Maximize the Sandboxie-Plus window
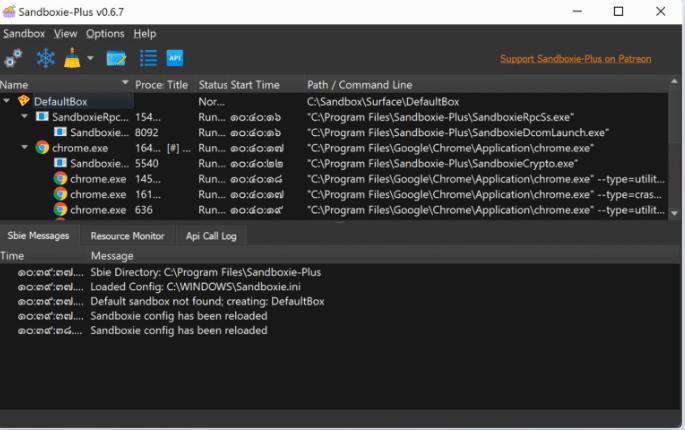 click(618, 11)
